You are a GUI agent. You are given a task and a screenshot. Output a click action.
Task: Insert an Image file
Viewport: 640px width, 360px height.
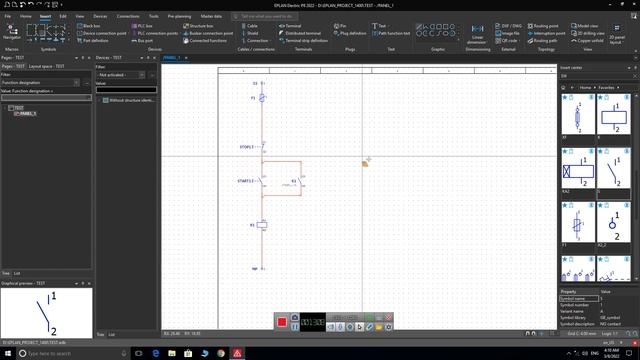(x=507, y=33)
